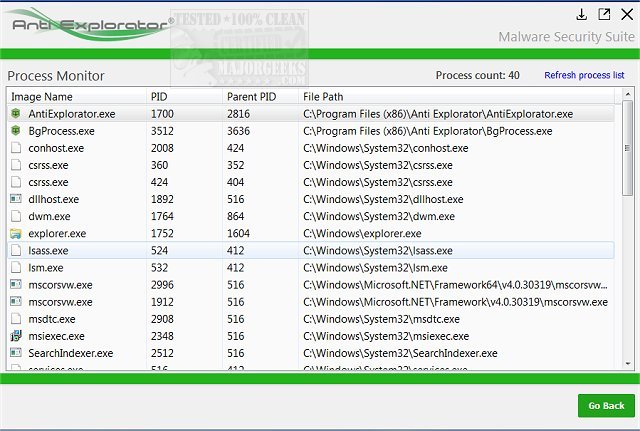Click the scrollbar down arrow
The image size is (640, 431).
[628, 364]
